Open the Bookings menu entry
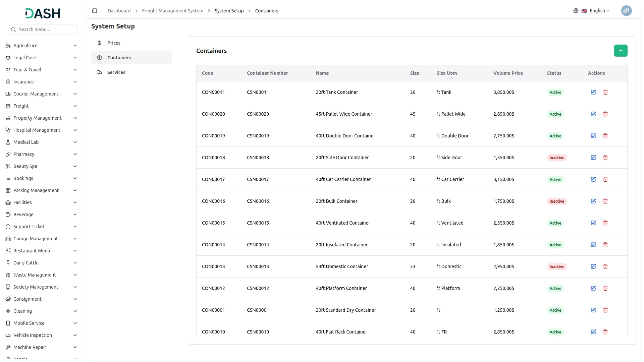 pos(23,178)
